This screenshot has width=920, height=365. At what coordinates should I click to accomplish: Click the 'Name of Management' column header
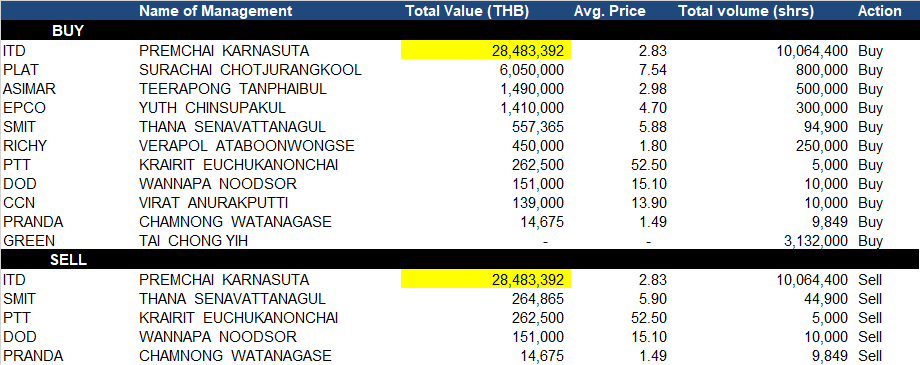click(x=215, y=11)
